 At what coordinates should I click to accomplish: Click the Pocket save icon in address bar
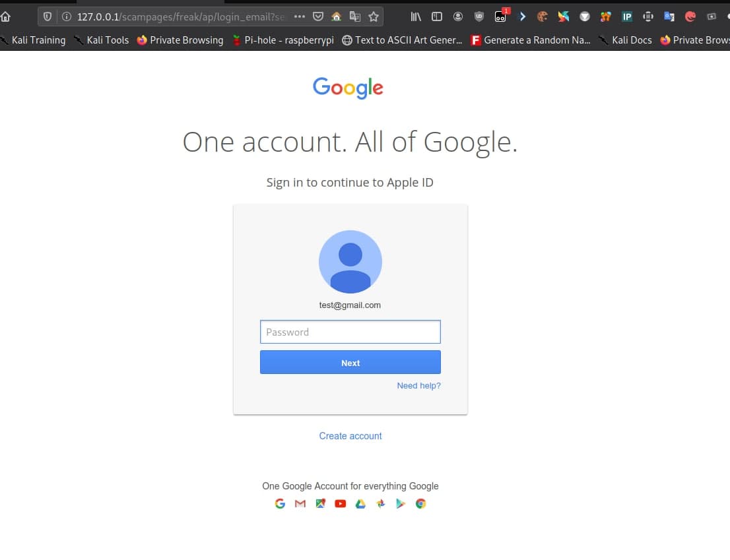pyautogui.click(x=317, y=16)
